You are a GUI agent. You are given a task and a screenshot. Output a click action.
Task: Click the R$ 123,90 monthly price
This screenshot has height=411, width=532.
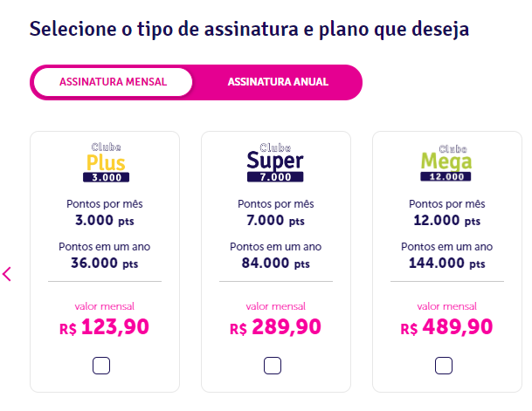pos(104,327)
